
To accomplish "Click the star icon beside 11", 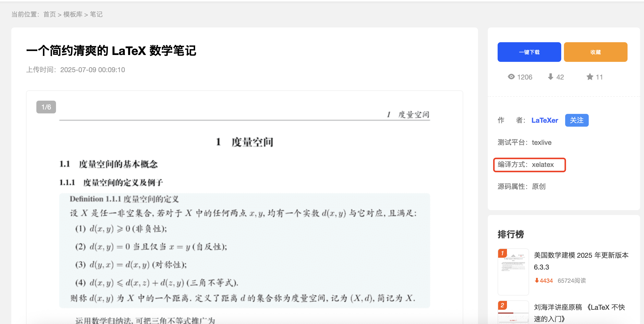I will 590,77.
